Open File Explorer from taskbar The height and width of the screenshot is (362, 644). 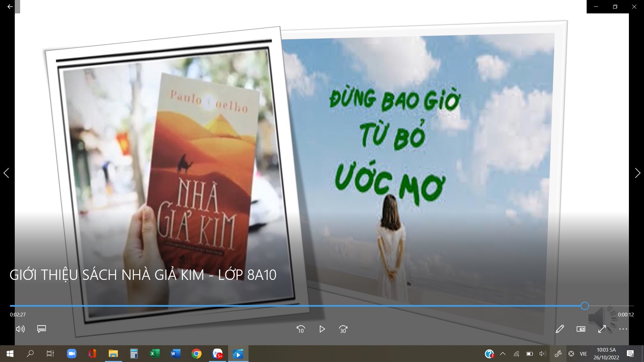pyautogui.click(x=113, y=354)
